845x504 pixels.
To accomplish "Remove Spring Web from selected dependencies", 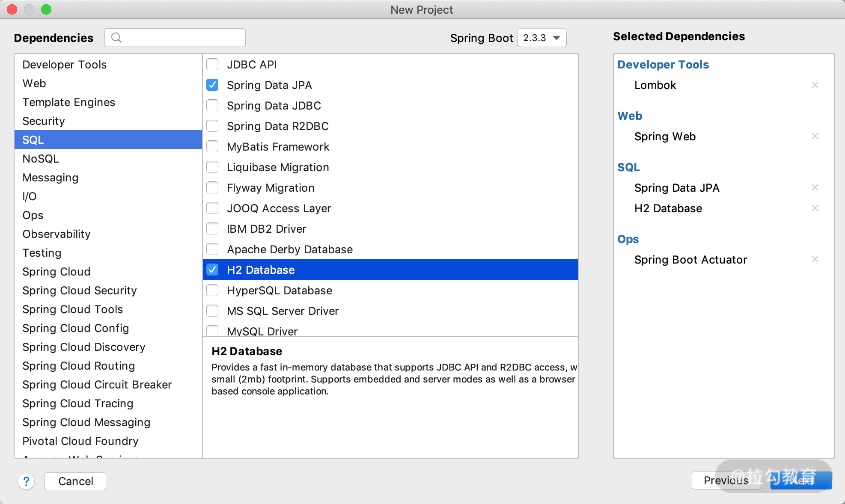I will [x=815, y=136].
